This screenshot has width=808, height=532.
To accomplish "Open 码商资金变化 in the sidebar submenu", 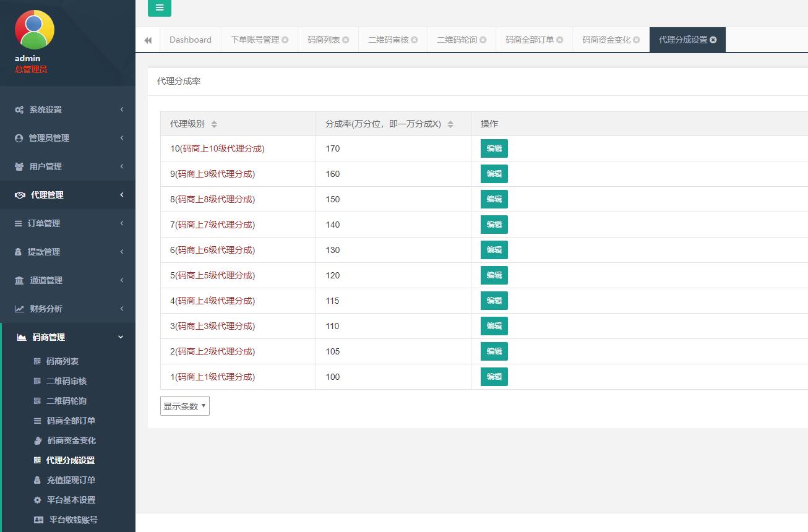I will click(71, 440).
